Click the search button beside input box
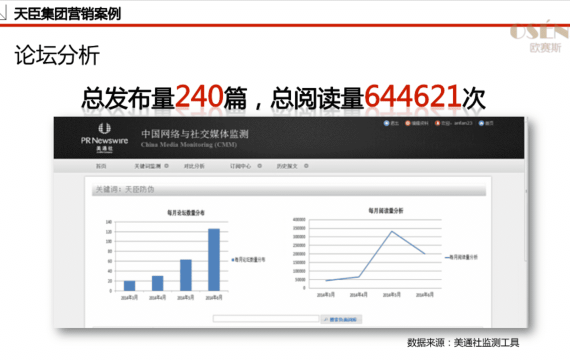This screenshot has width=570, height=360. pos(341,319)
